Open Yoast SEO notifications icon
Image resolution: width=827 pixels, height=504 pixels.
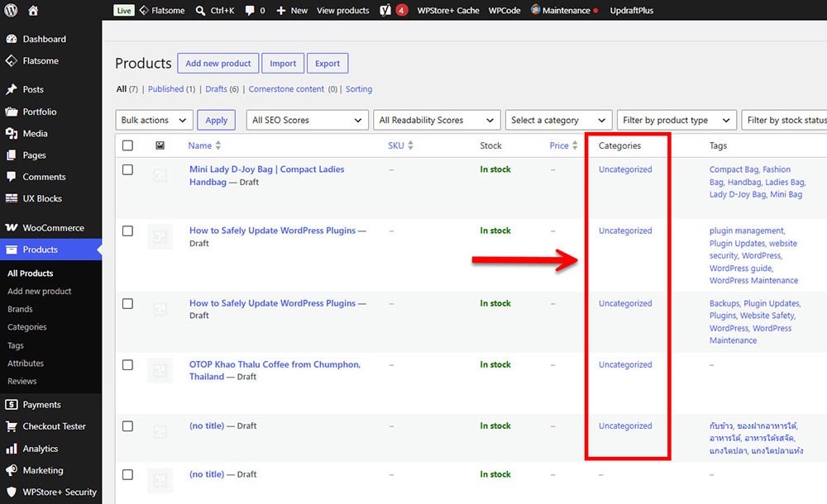click(x=385, y=10)
